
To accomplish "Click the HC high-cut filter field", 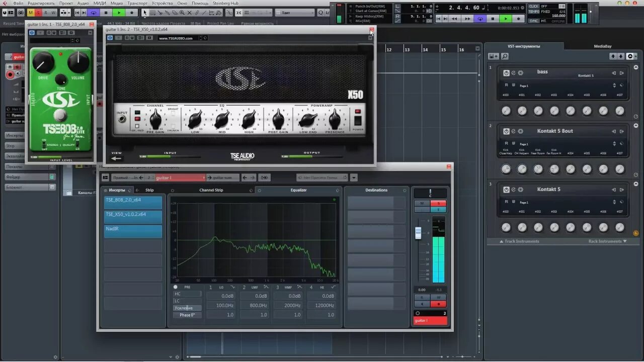I will pos(187,294).
